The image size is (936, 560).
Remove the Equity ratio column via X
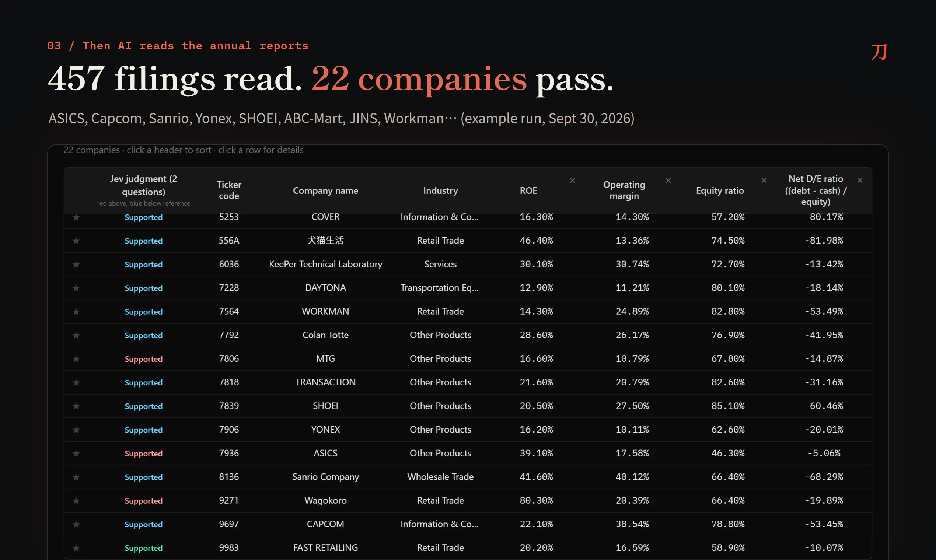click(764, 181)
